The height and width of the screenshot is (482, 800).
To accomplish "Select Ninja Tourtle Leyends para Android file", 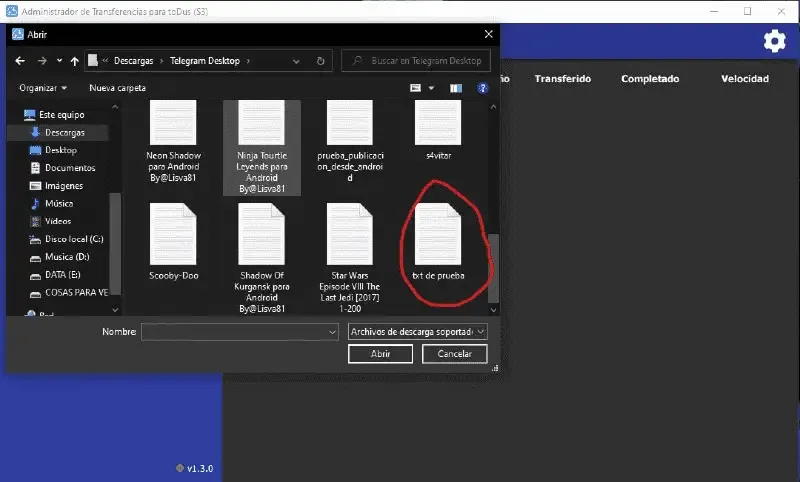I will [262, 147].
